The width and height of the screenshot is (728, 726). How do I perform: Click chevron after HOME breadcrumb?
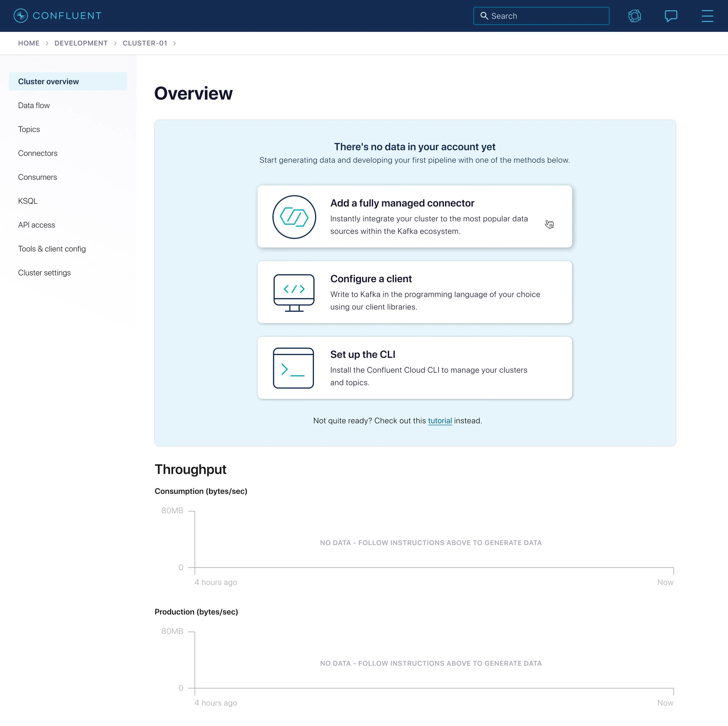pyautogui.click(x=47, y=43)
